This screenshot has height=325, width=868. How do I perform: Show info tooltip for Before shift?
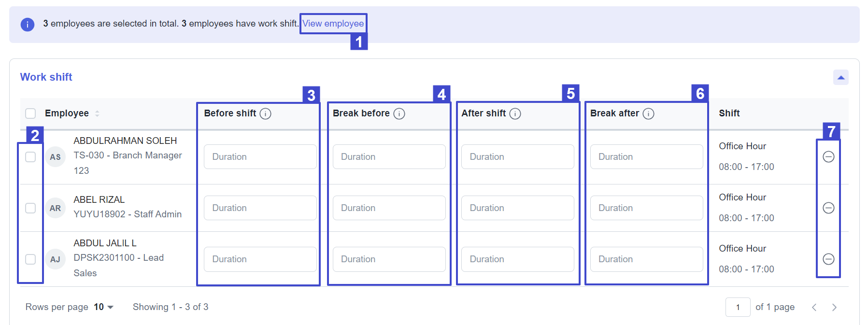265,113
